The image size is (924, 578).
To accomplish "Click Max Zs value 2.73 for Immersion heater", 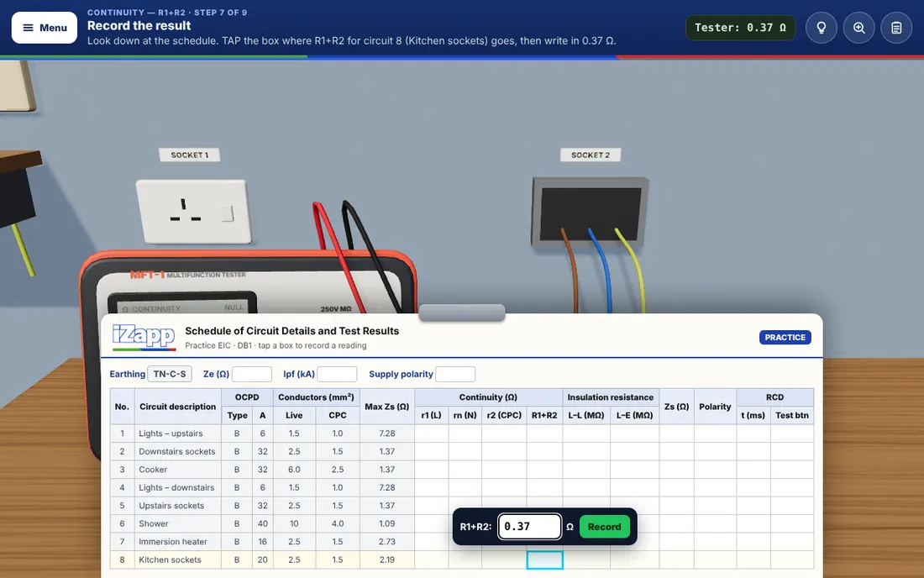I will click(386, 542).
